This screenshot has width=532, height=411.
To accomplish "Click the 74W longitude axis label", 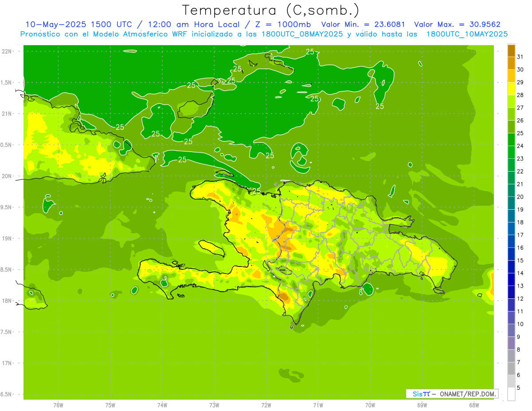I will click(162, 405).
